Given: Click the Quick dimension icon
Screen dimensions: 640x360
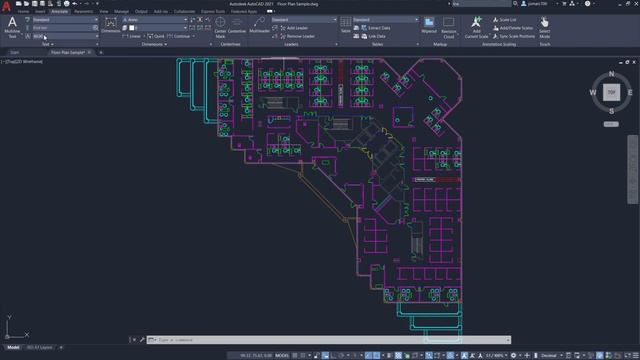Looking at the screenshot, I should coord(150,36).
